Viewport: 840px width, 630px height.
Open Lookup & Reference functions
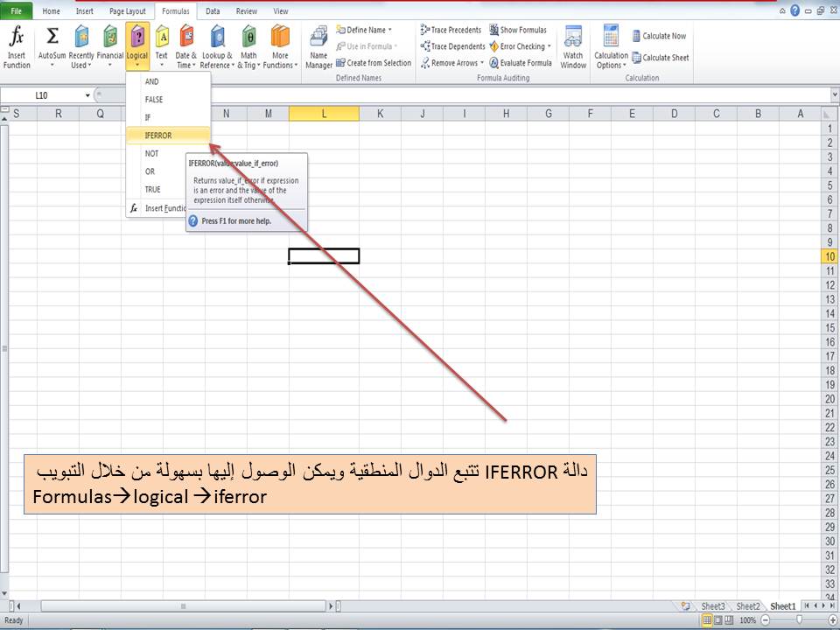pyautogui.click(x=217, y=47)
